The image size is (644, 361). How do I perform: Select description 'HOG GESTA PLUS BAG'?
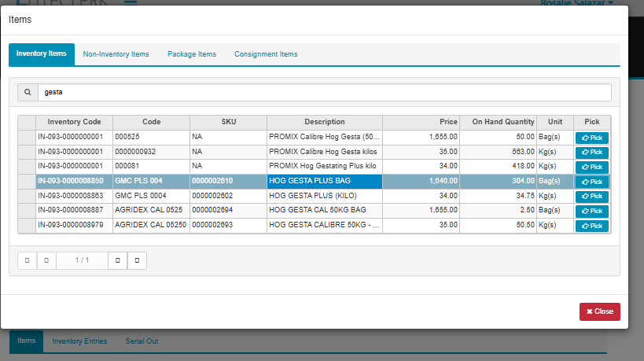(325, 181)
